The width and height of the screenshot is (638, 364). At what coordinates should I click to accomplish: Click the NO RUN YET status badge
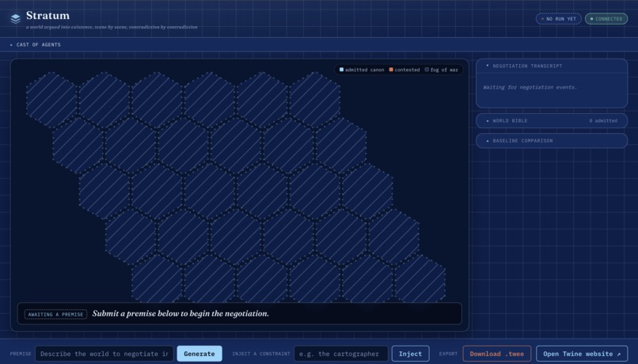(x=558, y=19)
